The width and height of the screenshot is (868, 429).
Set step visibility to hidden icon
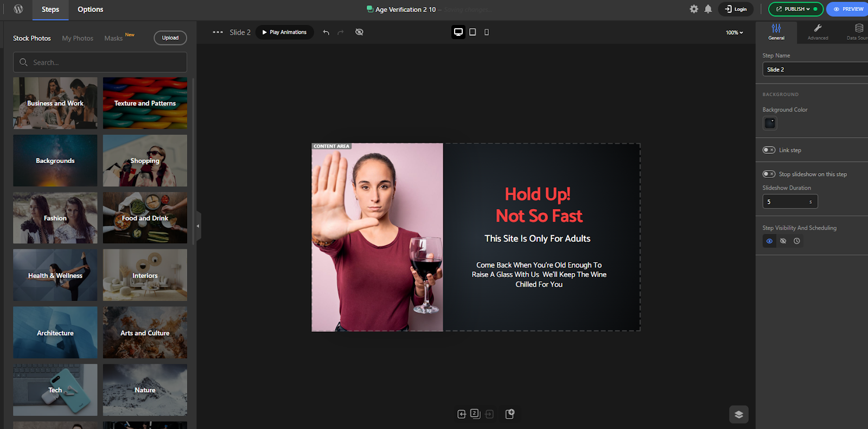click(783, 241)
